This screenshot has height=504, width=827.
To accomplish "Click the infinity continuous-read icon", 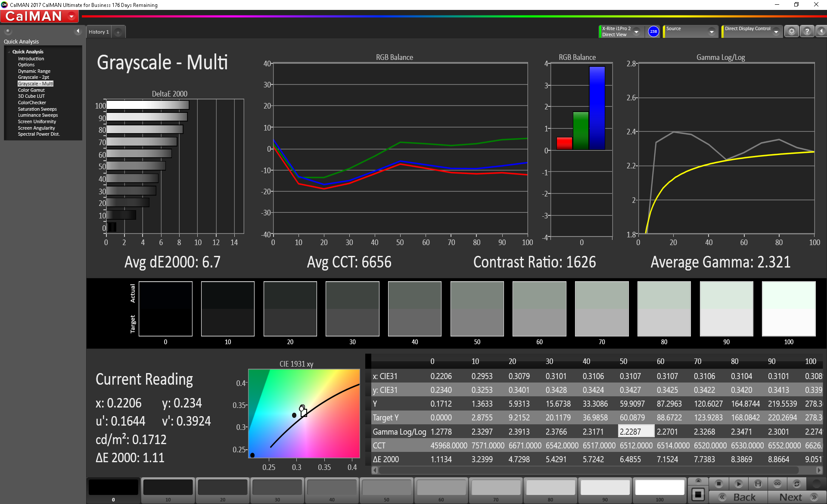I will [x=777, y=484].
